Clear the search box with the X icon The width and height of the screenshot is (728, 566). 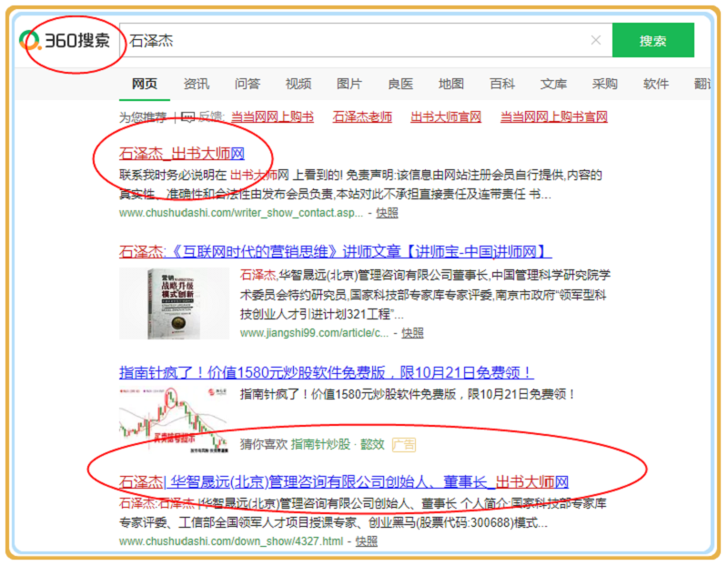pos(596,41)
